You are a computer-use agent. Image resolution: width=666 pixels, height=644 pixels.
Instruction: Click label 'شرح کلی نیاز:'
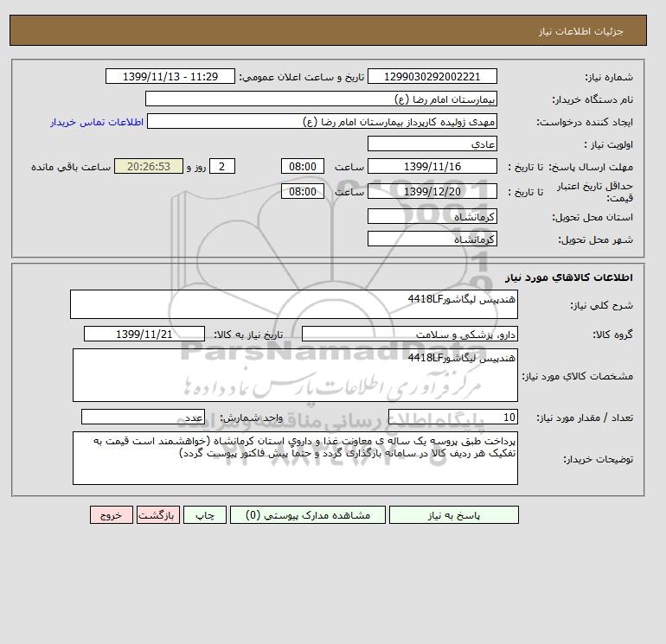pyautogui.click(x=601, y=305)
